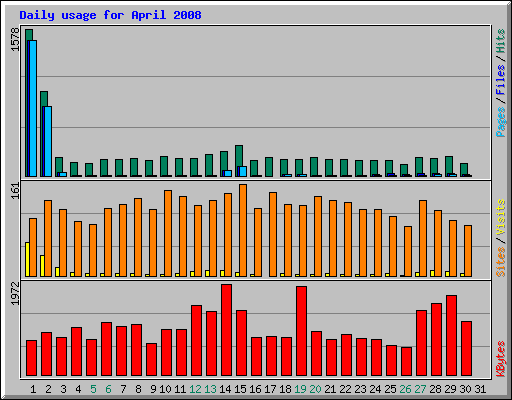Click day label 1 on the x-axis

coord(33,389)
